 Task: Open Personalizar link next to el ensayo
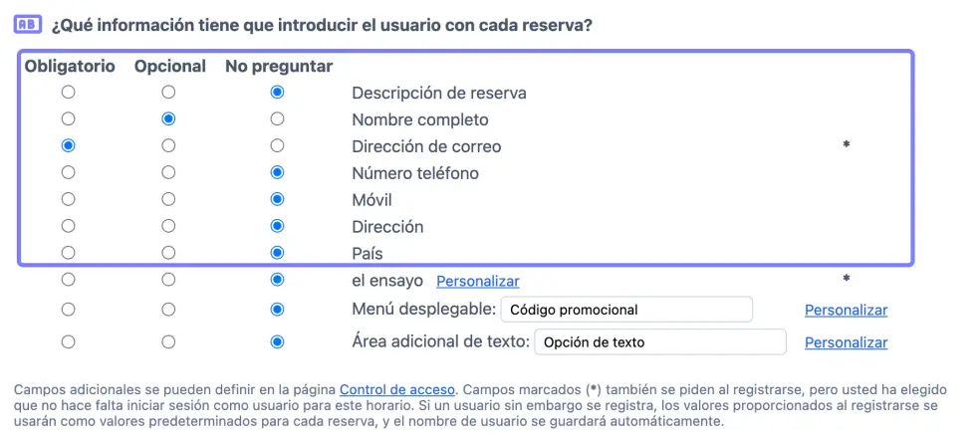477,282
